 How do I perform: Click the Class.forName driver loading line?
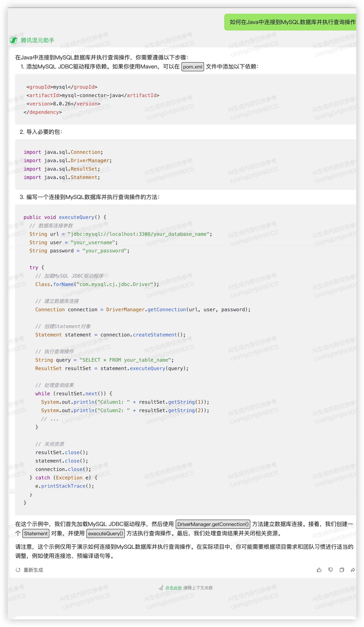click(97, 284)
